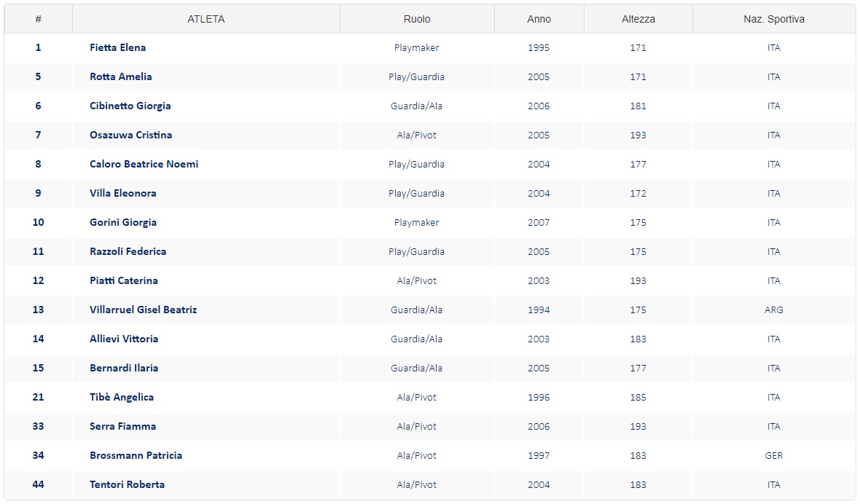Click jersey number 33 in the roster
Screen dimensions: 860x504
pyautogui.click(x=38, y=427)
